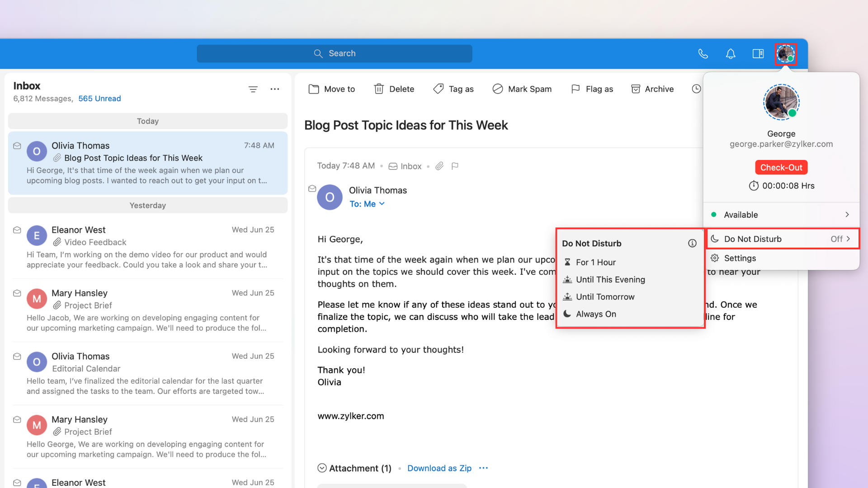Viewport: 868px width, 488px height.
Task: Click the Download as Zip link
Action: pyautogui.click(x=439, y=468)
